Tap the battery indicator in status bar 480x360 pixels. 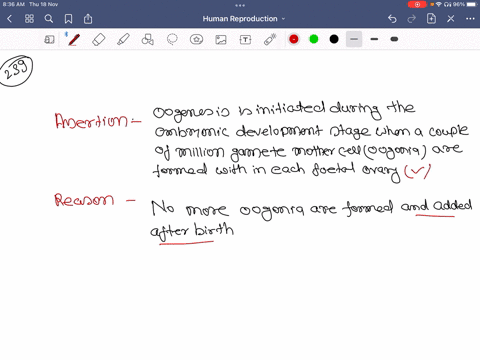pyautogui.click(x=472, y=4)
